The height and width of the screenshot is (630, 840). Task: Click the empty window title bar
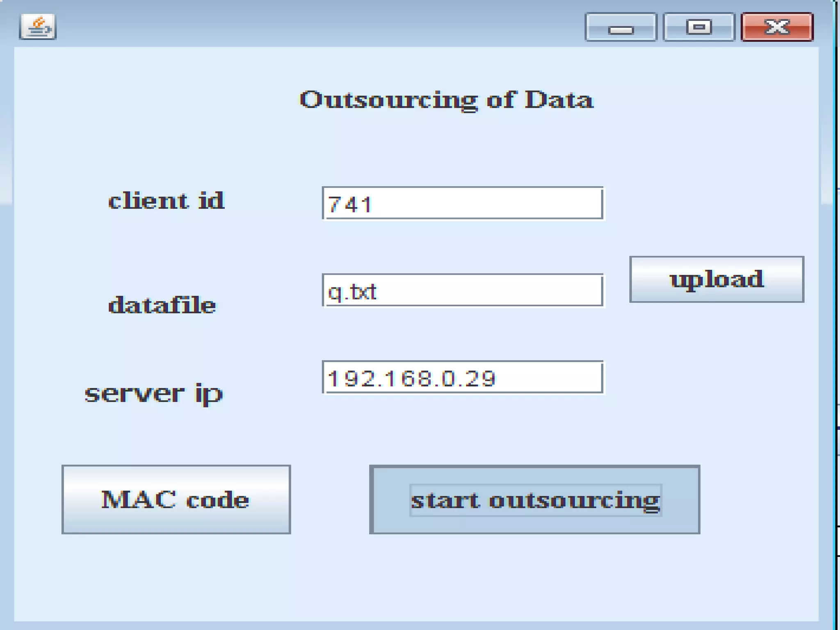pos(320,25)
